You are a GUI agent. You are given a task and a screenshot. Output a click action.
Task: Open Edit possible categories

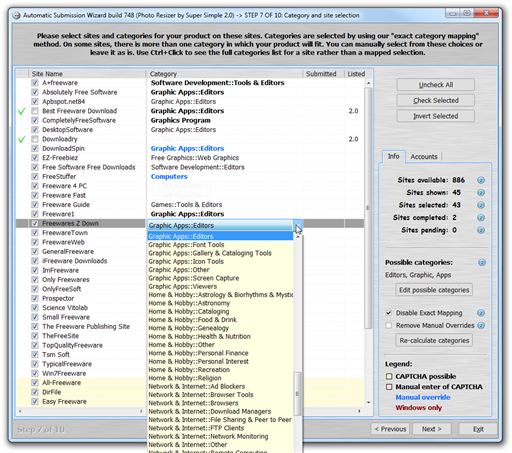click(x=434, y=290)
